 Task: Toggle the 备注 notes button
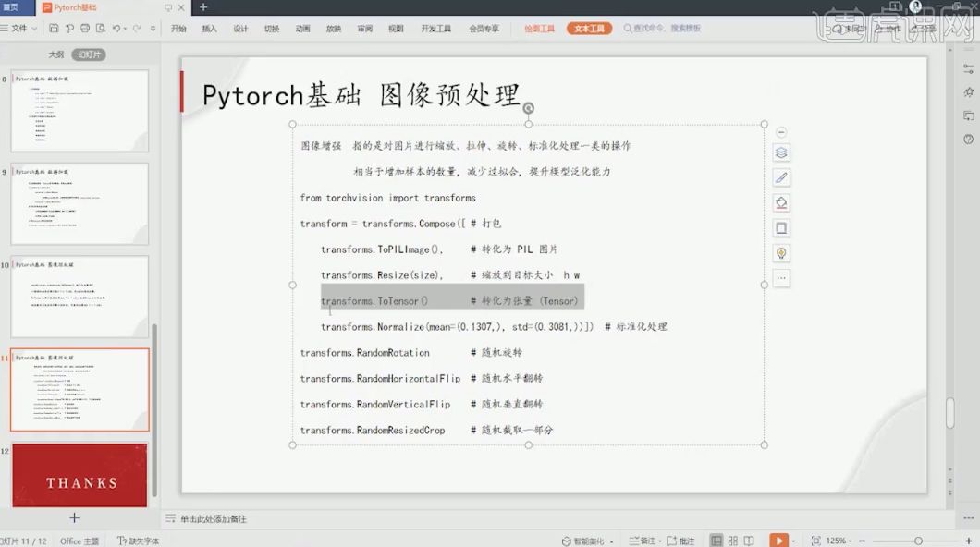pyautogui.click(x=644, y=541)
